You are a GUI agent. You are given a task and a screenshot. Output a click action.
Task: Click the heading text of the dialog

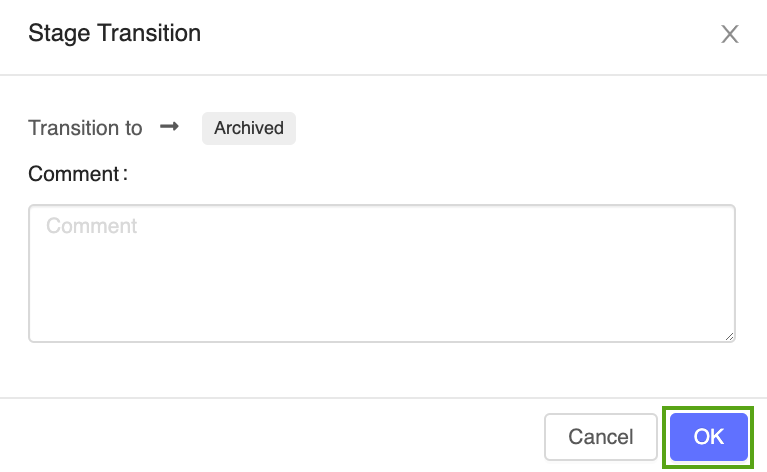115,33
